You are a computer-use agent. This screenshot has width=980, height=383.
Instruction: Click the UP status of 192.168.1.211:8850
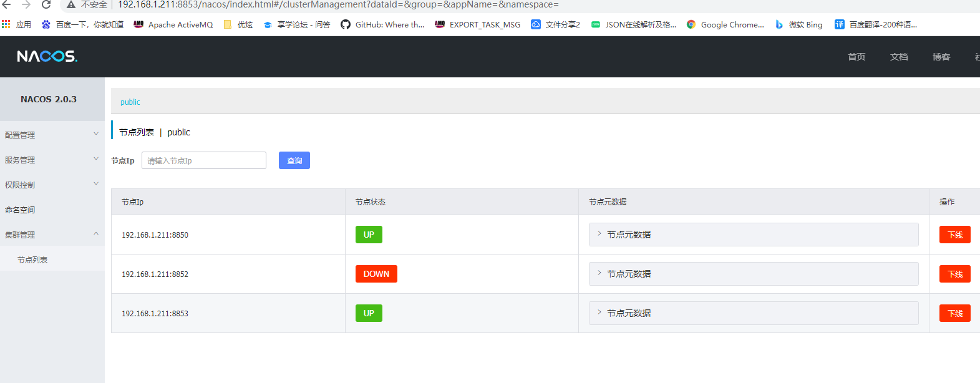tap(369, 235)
